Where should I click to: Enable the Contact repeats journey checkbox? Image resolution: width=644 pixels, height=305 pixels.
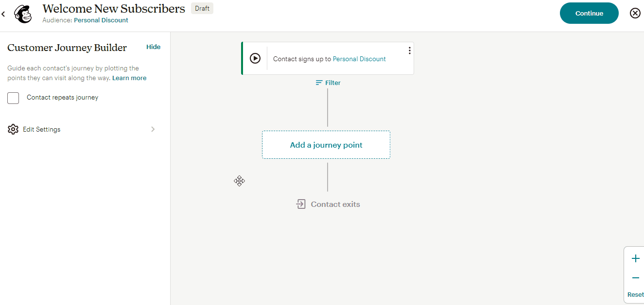13,98
